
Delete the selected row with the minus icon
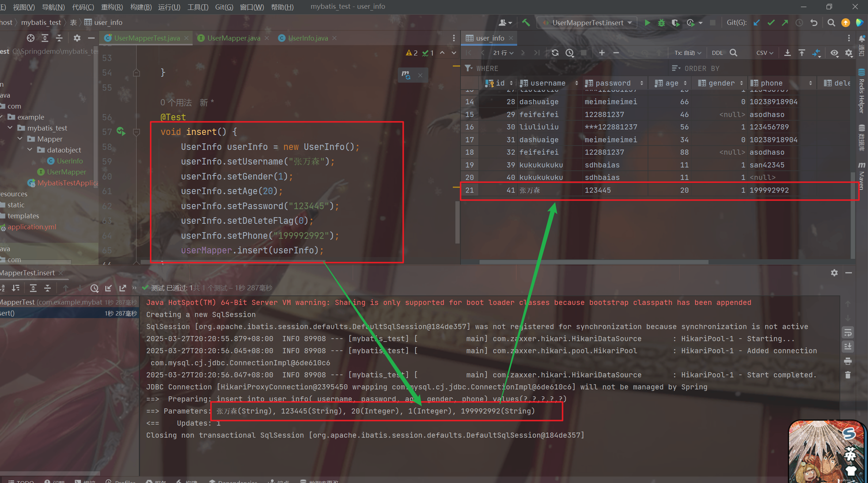coord(616,53)
